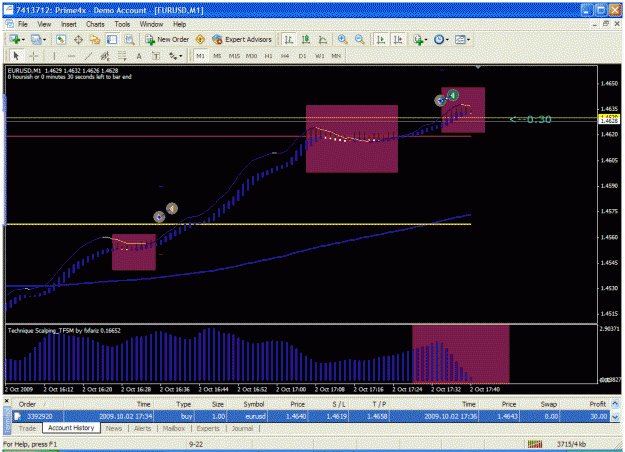Select the Vertical Line drawing tool

pos(54,56)
